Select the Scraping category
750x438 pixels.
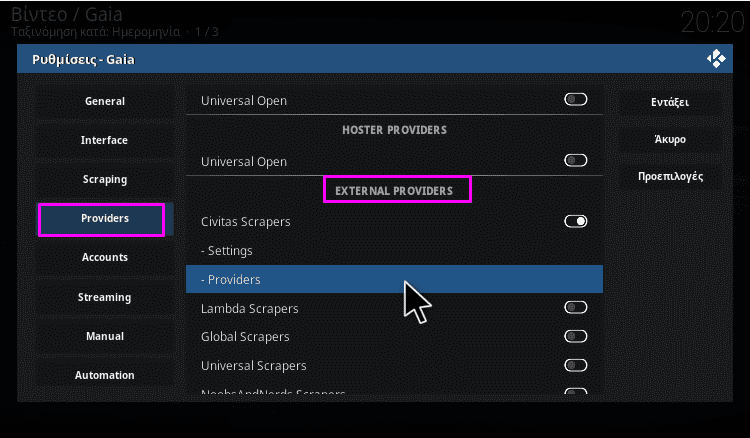(105, 179)
